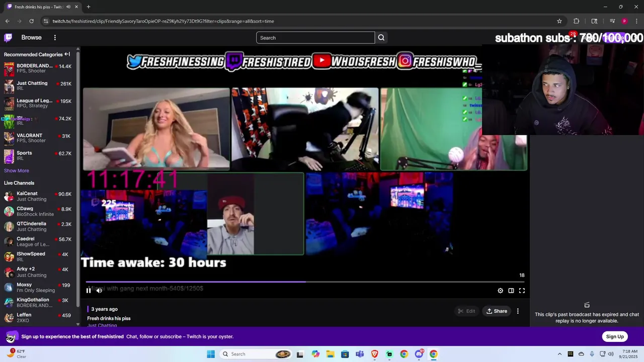Open the Sports category
This screenshot has width=644, height=362.
click(38, 156)
